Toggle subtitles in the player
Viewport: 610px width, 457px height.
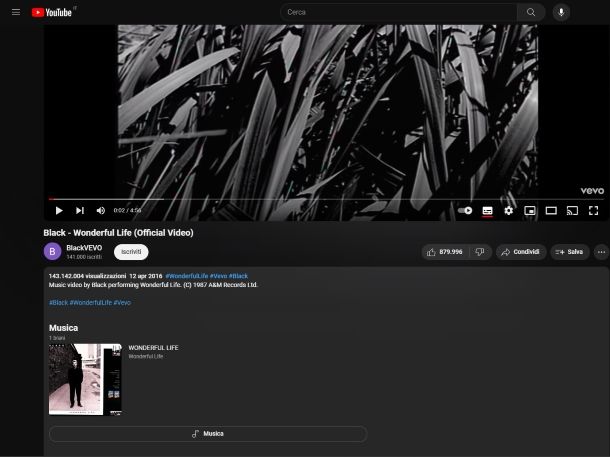click(x=487, y=210)
